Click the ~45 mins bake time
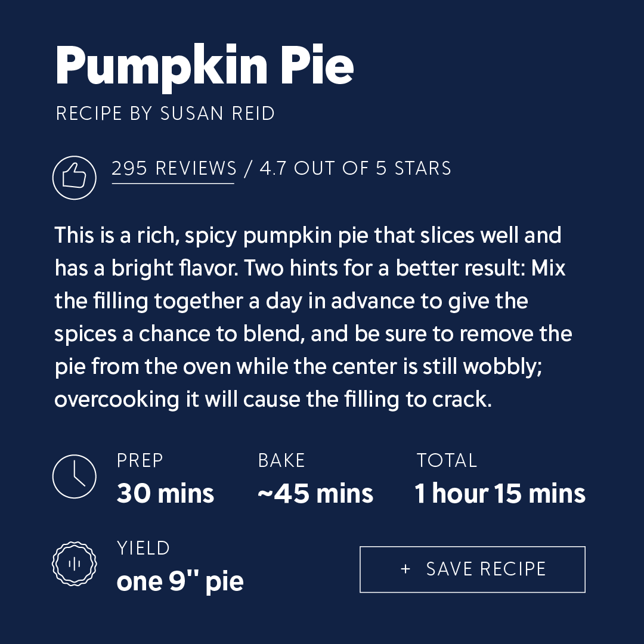Image resolution: width=644 pixels, height=644 pixels. (315, 493)
